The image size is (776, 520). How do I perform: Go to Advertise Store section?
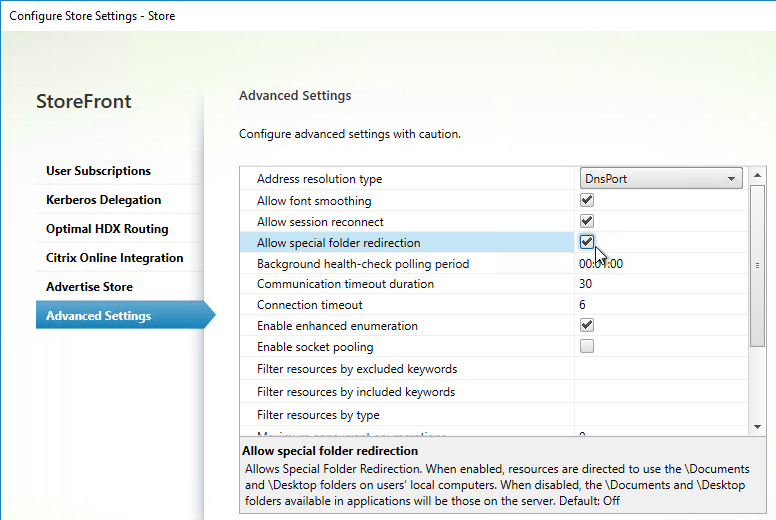point(89,287)
